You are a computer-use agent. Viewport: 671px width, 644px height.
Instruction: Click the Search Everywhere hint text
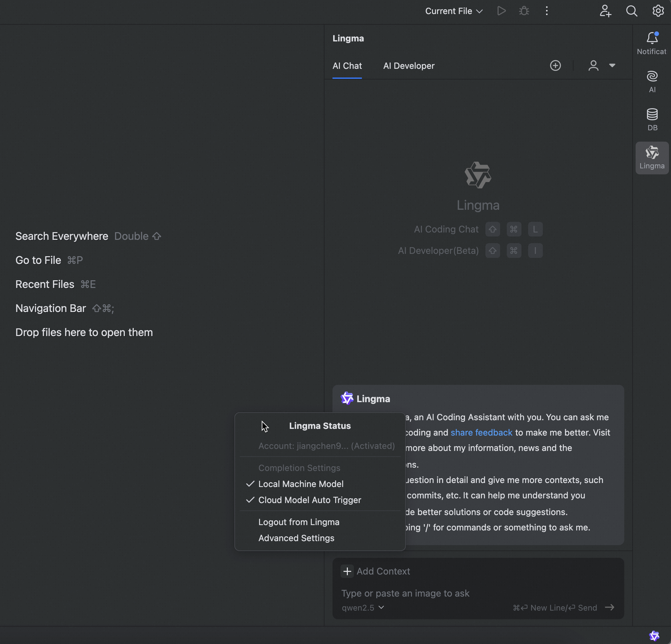[x=62, y=236]
